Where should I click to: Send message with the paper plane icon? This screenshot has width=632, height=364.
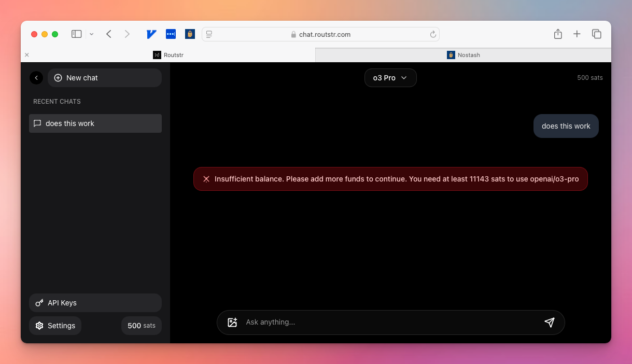tap(550, 322)
